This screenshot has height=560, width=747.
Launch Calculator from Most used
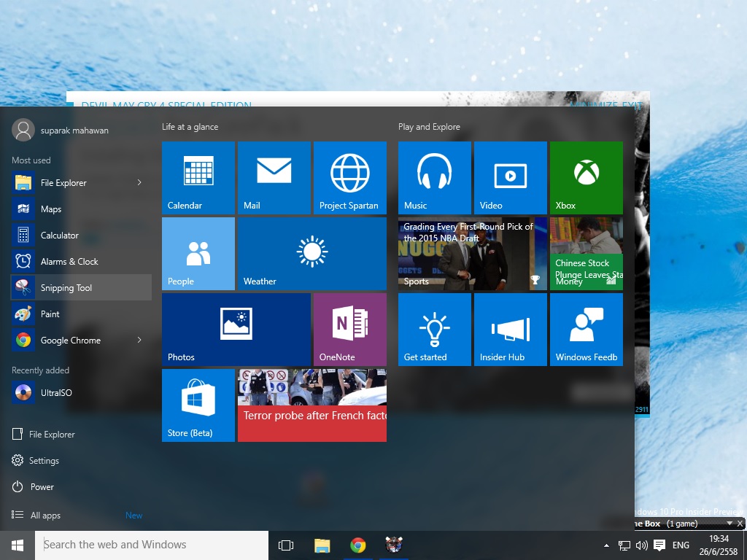[81, 236]
